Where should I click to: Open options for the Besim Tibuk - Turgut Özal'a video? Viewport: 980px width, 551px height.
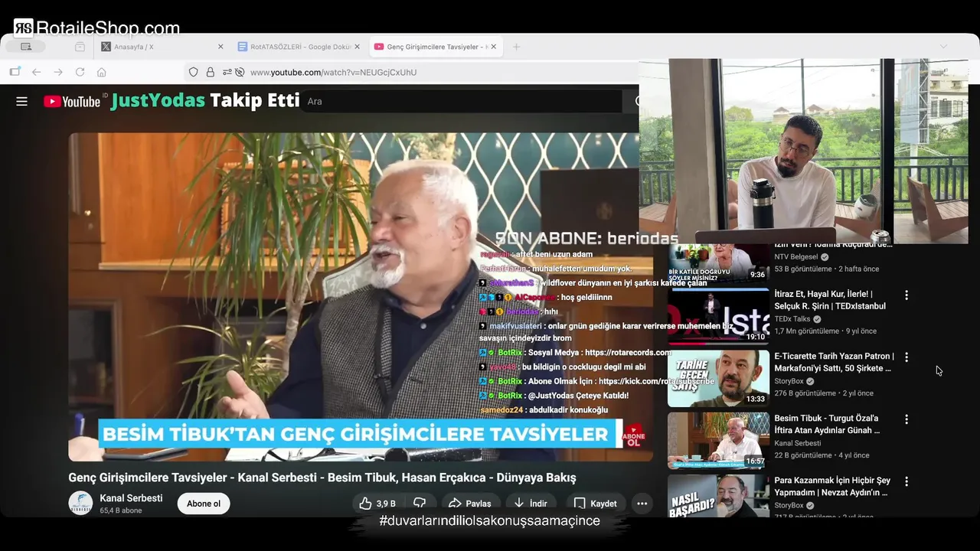coord(906,419)
